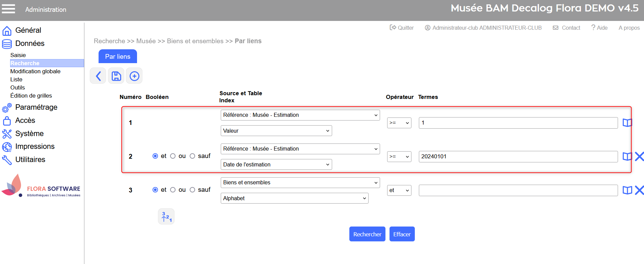Image resolution: width=644 pixels, height=264 pixels.
Task: Open 'Biens et ensembles' source dropdown
Action: [300, 183]
